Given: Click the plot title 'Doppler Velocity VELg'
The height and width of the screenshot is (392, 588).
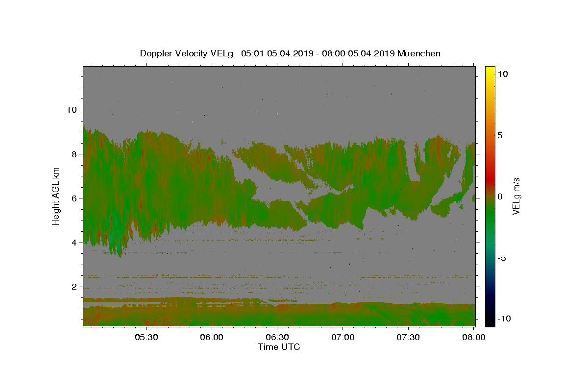Looking at the screenshot, I should pyautogui.click(x=187, y=53).
